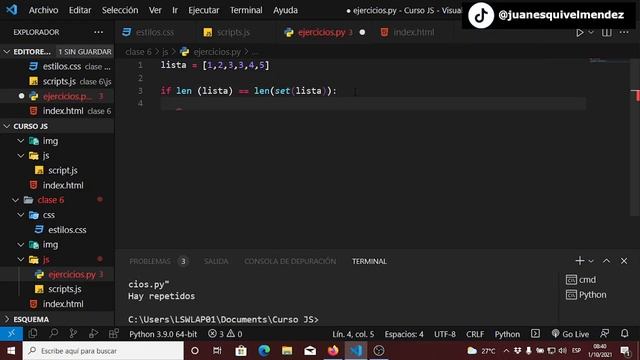Click Python 3.9.0 64-bit interpreter selector
The width and height of the screenshot is (640, 360).
point(163,334)
